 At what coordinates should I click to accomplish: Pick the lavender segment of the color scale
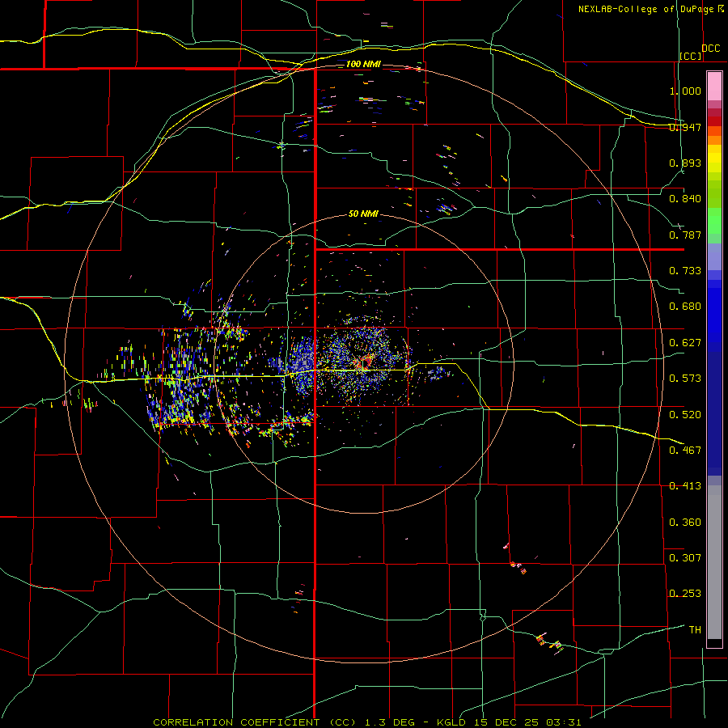pos(714,256)
